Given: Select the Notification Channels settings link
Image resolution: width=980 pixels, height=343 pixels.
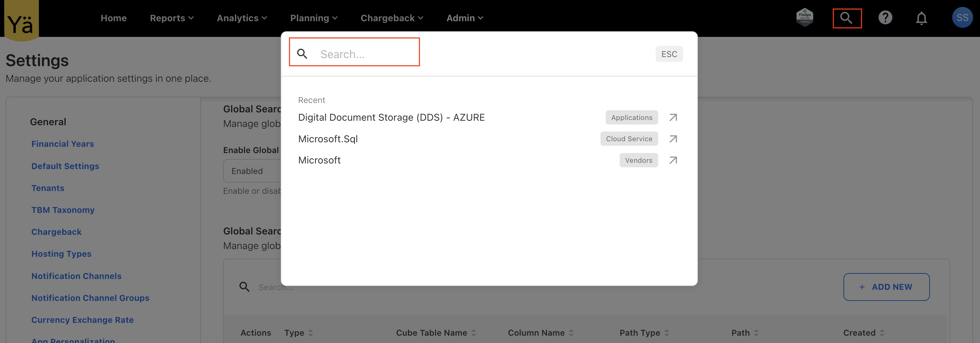Looking at the screenshot, I should tap(76, 276).
